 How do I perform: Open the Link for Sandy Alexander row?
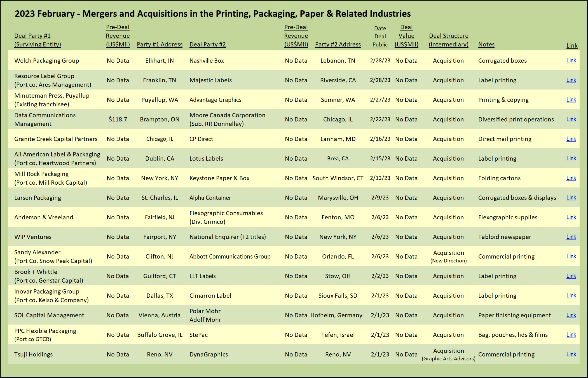pos(571,256)
